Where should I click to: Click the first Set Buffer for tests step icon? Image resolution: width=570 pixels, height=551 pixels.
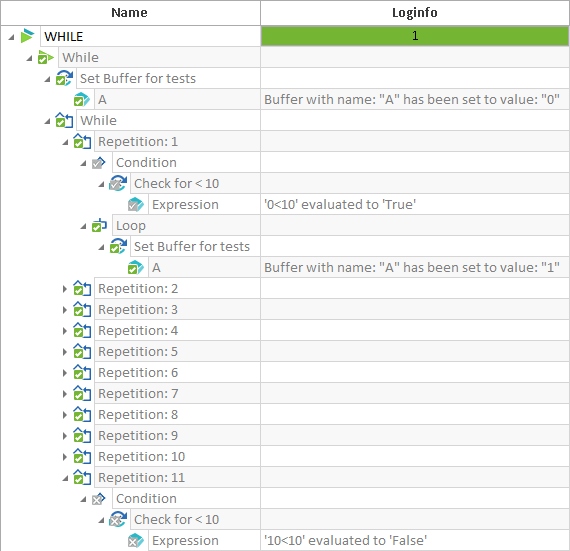64,78
